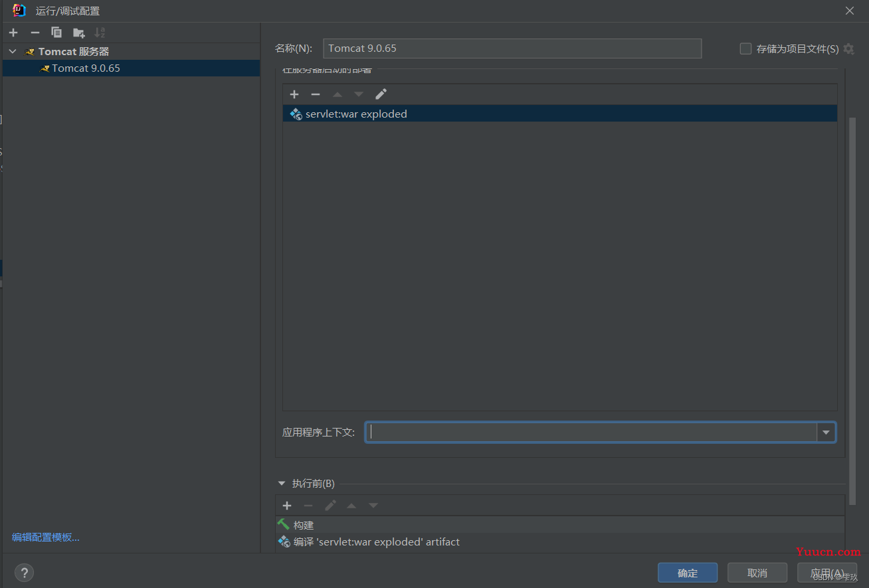This screenshot has height=588, width=869.
Task: Select 编译 'servlet:war exploded' artifact task
Action: pyautogui.click(x=560, y=541)
